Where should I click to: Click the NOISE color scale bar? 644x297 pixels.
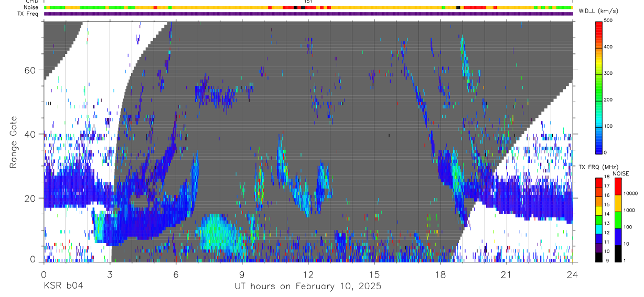pyautogui.click(x=618, y=220)
